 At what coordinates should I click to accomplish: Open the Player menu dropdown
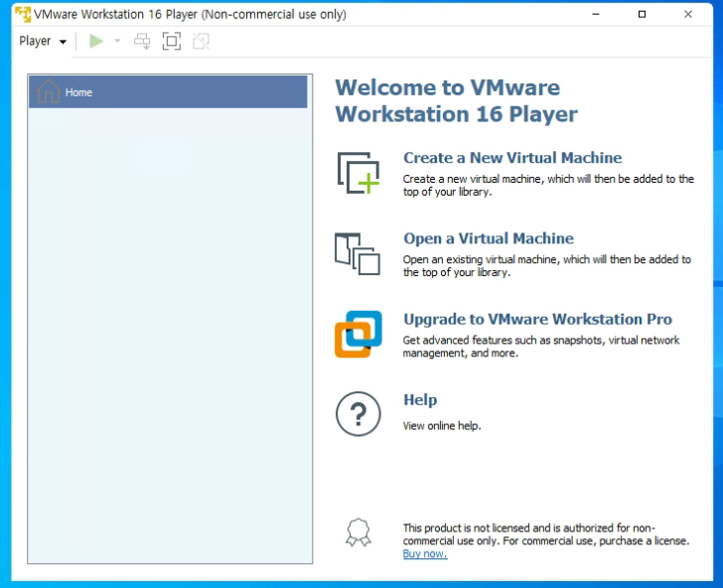point(43,41)
